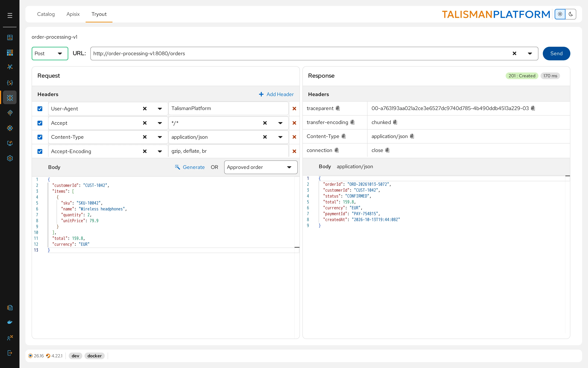588x368 pixels.
Task: Click the TalismanPlatform header value field
Action: (x=228, y=108)
